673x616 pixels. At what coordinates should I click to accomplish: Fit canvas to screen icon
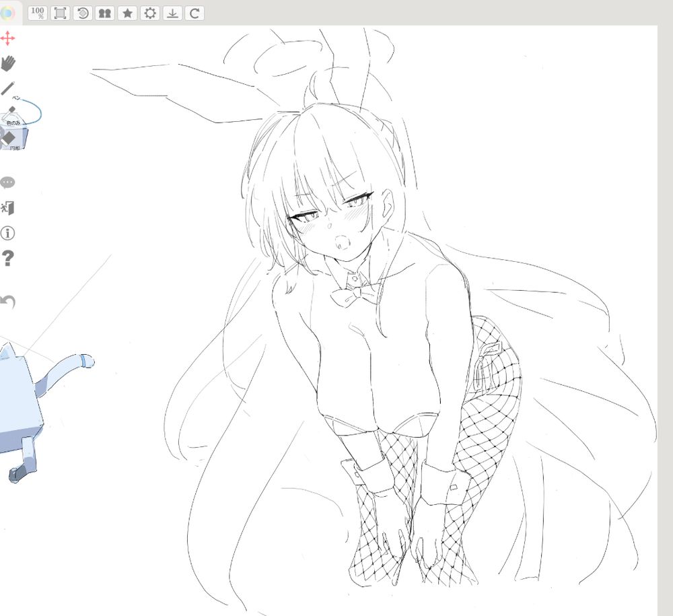(60, 13)
